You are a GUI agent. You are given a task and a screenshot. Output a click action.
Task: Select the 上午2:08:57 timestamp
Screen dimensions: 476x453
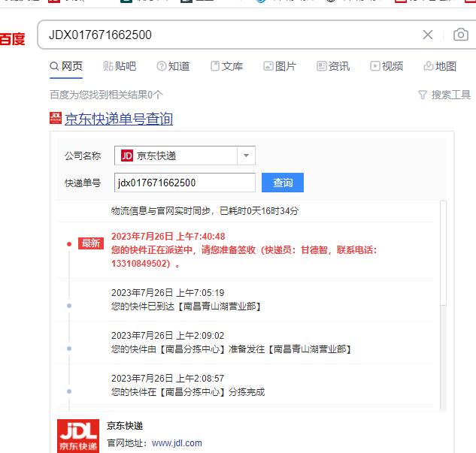(168, 379)
